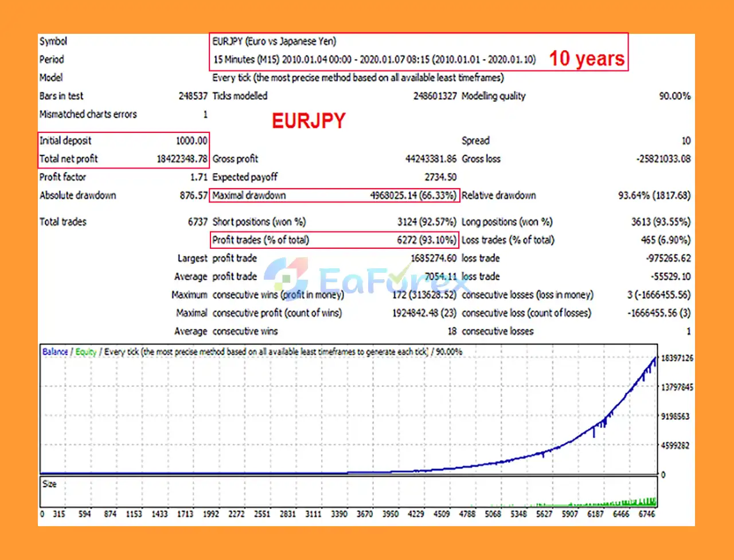
Task: Select the Total net profit value 18422348.78
Action: 182,159
